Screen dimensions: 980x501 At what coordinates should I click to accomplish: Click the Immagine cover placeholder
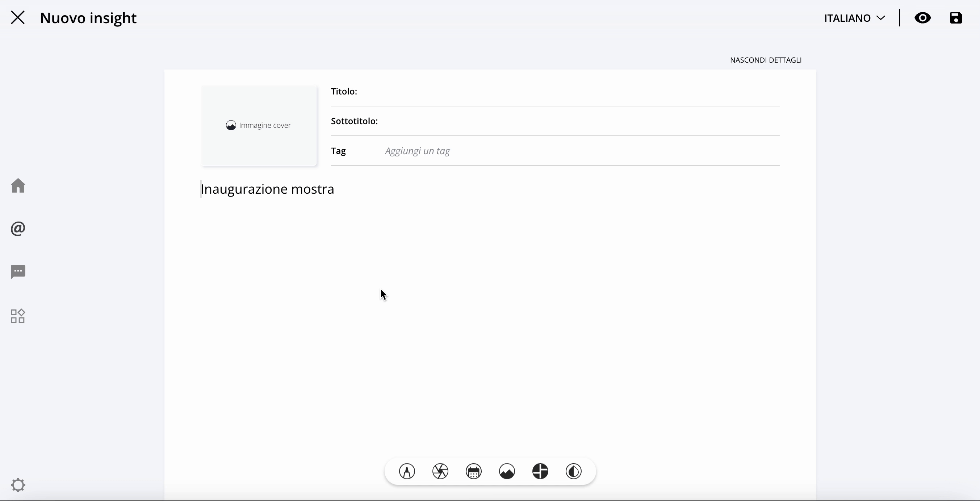[259, 126]
